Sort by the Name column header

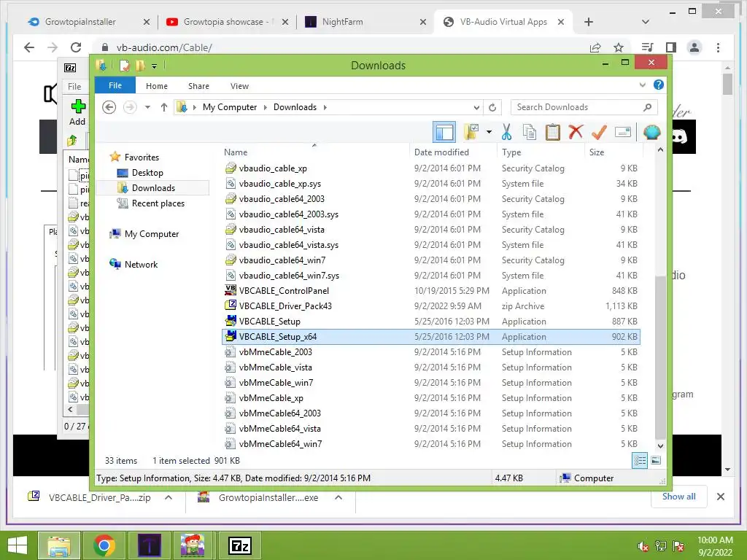(236, 152)
